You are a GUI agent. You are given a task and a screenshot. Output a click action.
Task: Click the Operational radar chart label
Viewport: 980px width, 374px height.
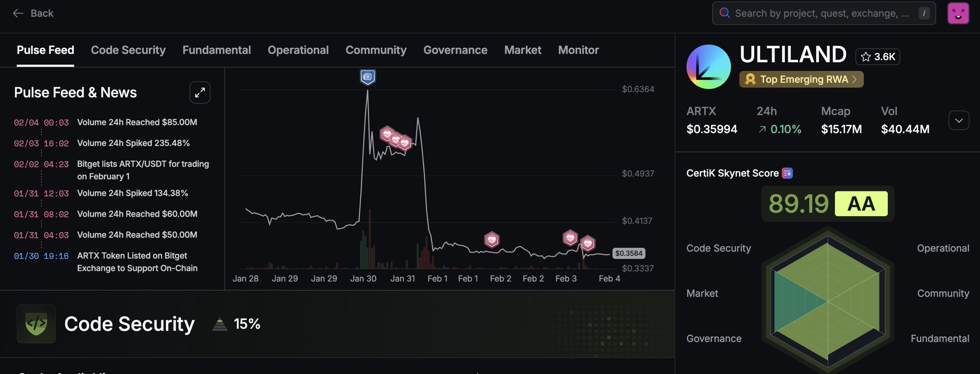pyautogui.click(x=943, y=249)
